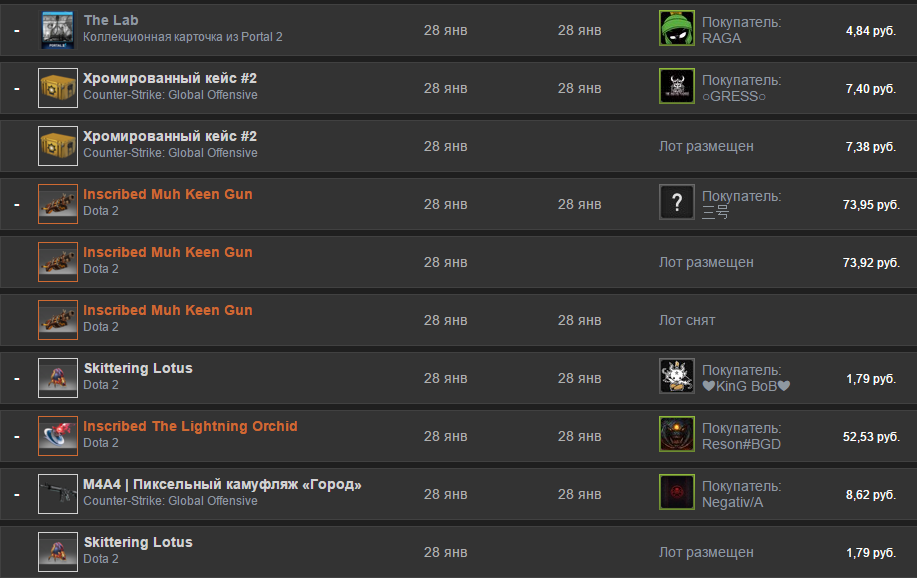The height and width of the screenshot is (578, 917).
Task: Click Inscribed The Lightning Orchid title
Action: coord(190,426)
